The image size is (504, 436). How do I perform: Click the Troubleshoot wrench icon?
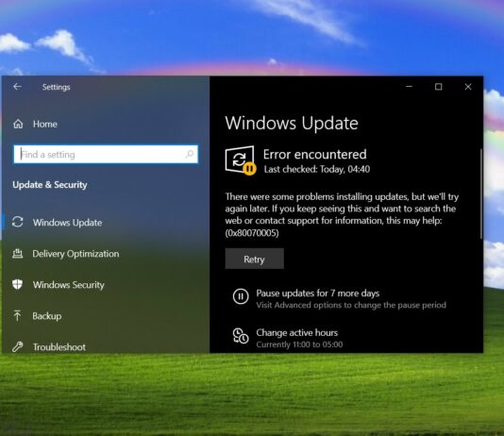[18, 346]
